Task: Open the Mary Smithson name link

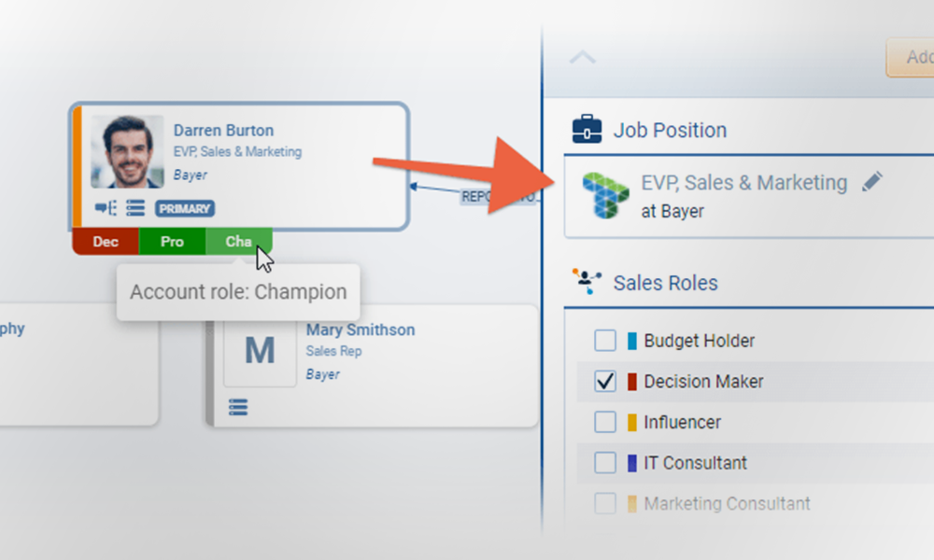Action: pyautogui.click(x=360, y=329)
